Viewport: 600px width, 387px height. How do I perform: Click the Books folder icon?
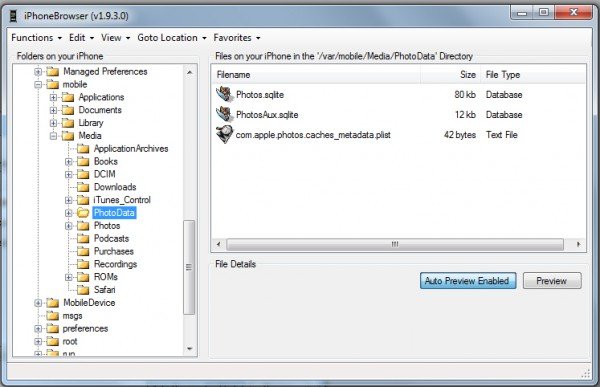point(83,162)
